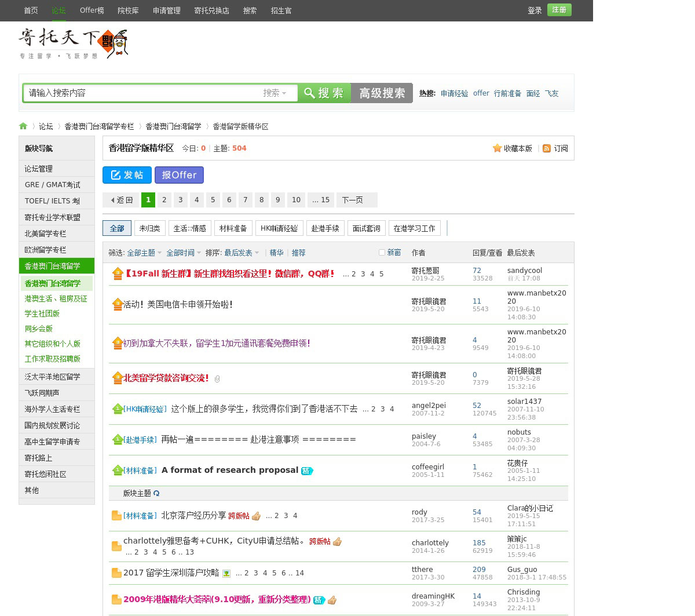Open the Offer榜 top navigation item
Image resolution: width=695 pixels, height=616 pixels.
coord(92,10)
